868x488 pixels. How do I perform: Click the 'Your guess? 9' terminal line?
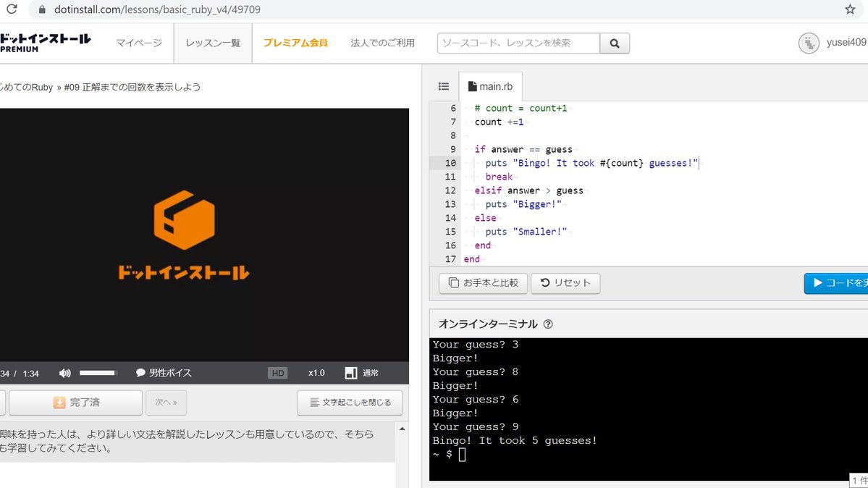click(x=476, y=427)
